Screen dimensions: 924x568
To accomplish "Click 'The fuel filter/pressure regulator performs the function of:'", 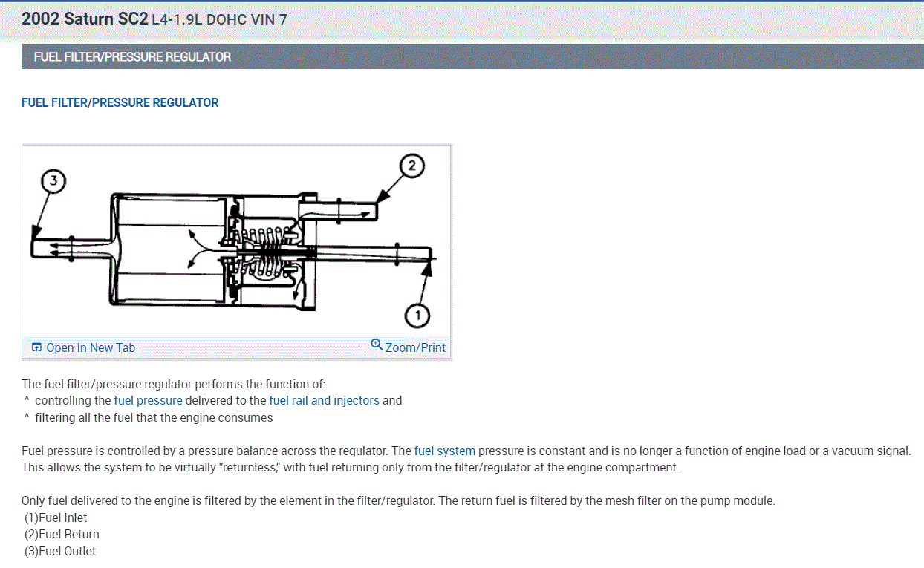I will coord(174,384).
